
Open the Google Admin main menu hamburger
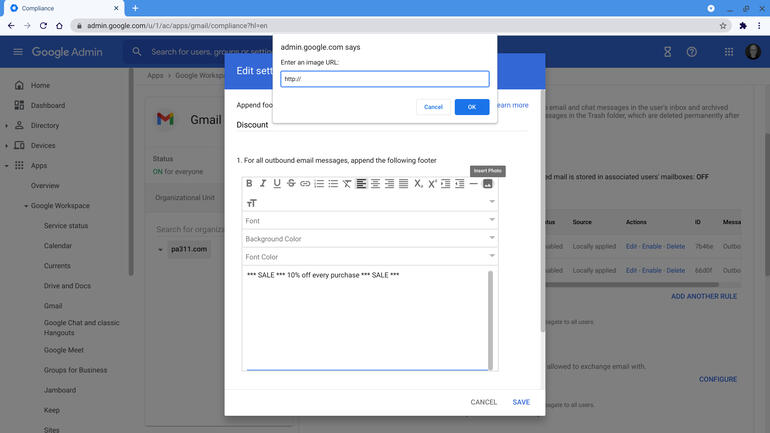pyautogui.click(x=18, y=52)
